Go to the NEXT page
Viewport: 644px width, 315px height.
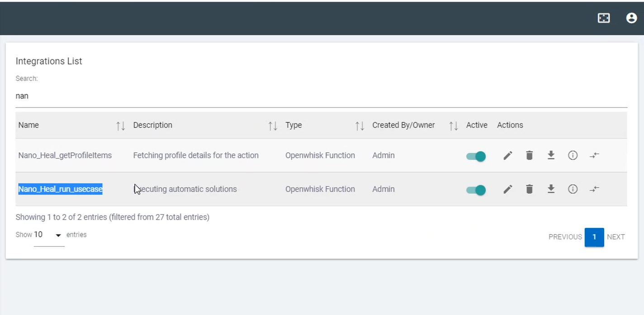coord(616,237)
